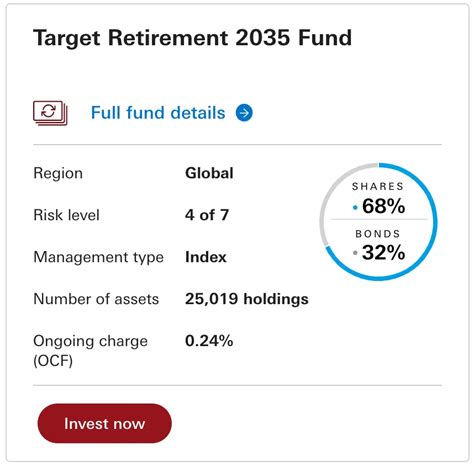474x467 pixels.
Task: Select the 68% shares value
Action: [x=384, y=206]
